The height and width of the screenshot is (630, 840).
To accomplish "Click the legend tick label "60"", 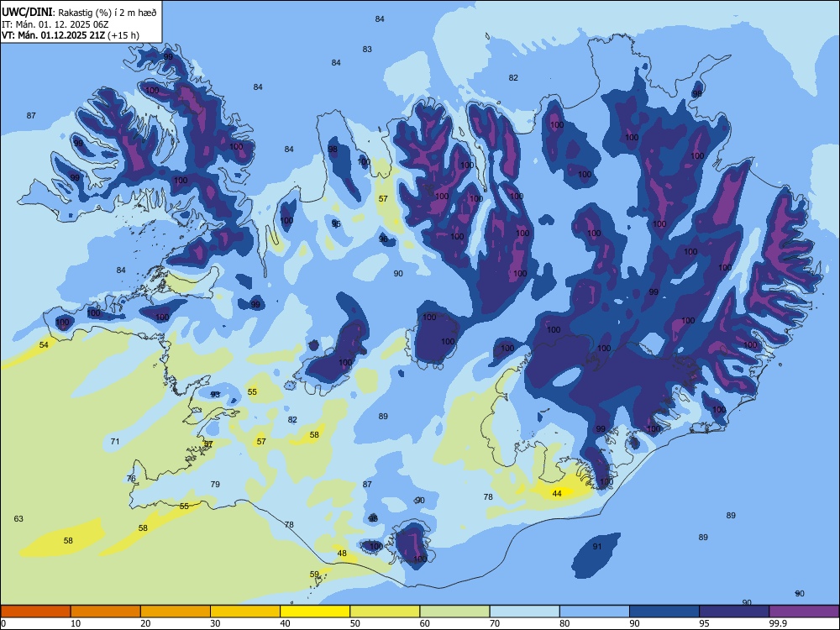I will (425, 623).
